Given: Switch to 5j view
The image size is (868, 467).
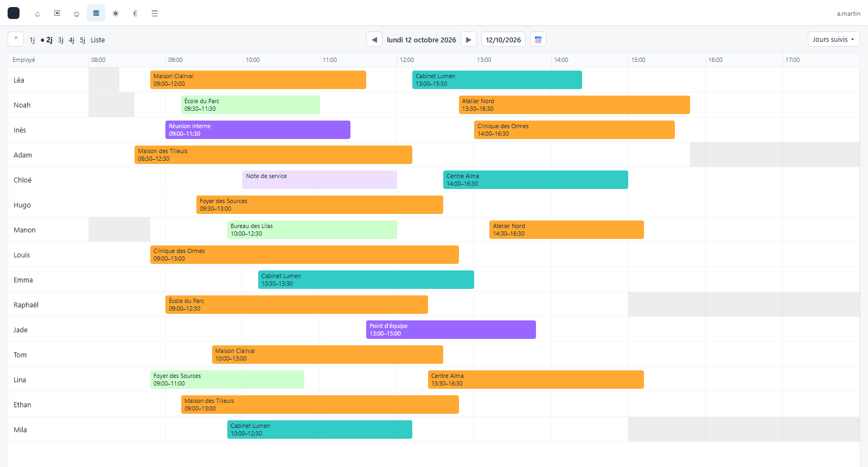Looking at the screenshot, I should coord(82,40).
